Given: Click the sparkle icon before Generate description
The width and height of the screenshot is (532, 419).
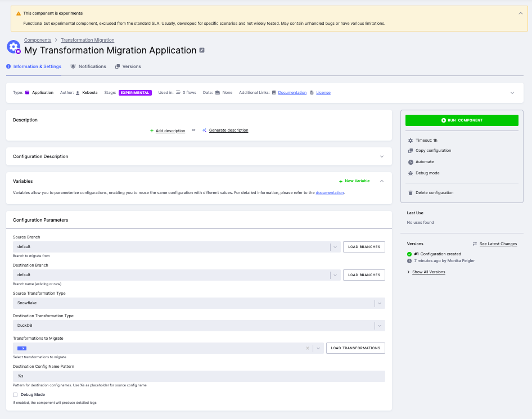Looking at the screenshot, I should tap(204, 130).
